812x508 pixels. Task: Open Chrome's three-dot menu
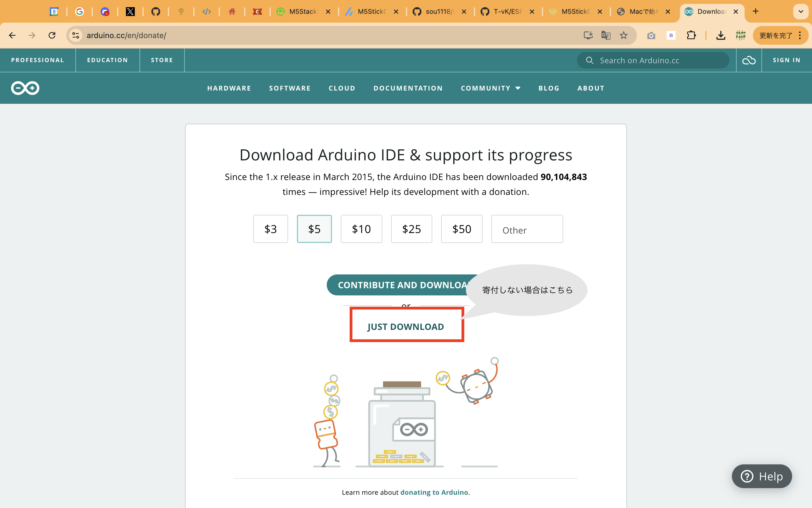(x=800, y=35)
